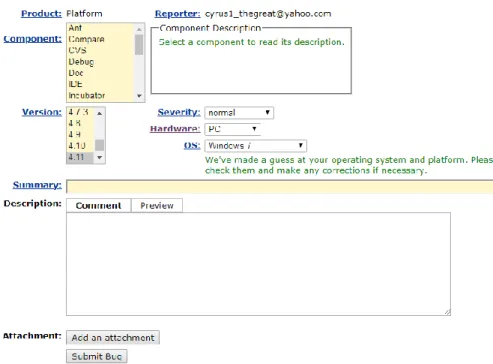Viewport: 493px width, 364px height.
Task: Click the Version list scrollbar thumb
Action: (99, 145)
